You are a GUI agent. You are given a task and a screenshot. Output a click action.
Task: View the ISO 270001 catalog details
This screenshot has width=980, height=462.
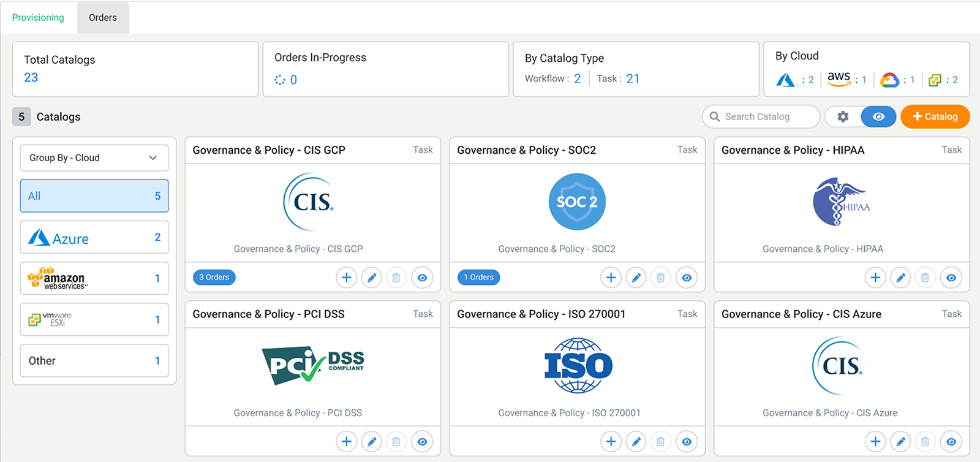click(x=687, y=441)
